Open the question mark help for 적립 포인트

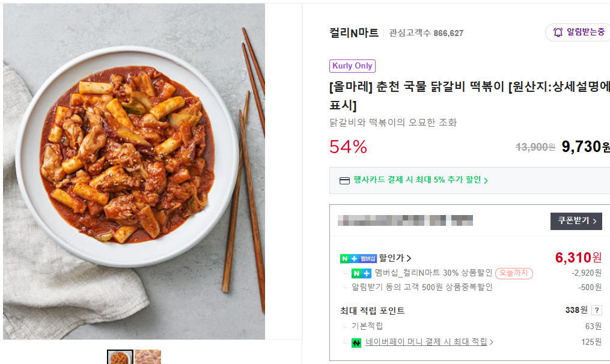(596, 311)
